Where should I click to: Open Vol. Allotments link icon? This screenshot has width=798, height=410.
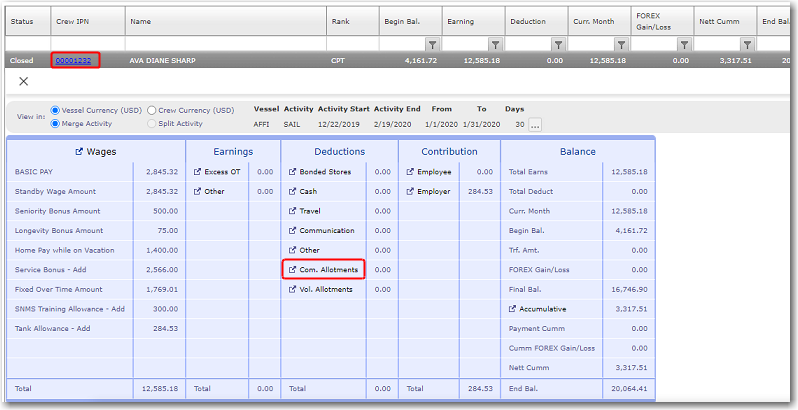pyautogui.click(x=292, y=289)
